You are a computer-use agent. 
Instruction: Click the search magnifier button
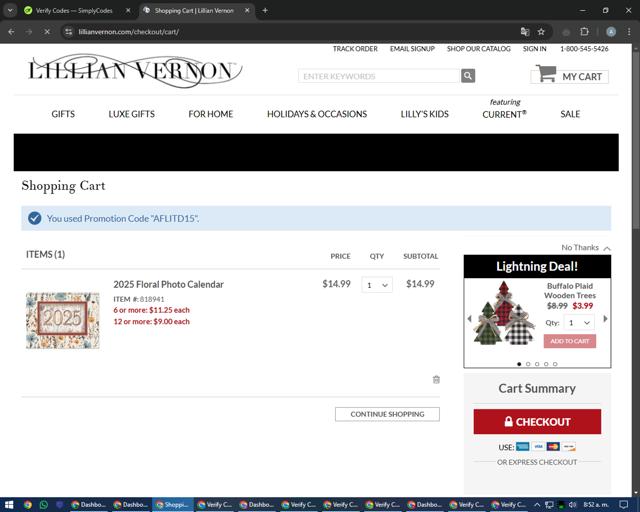[468, 76]
